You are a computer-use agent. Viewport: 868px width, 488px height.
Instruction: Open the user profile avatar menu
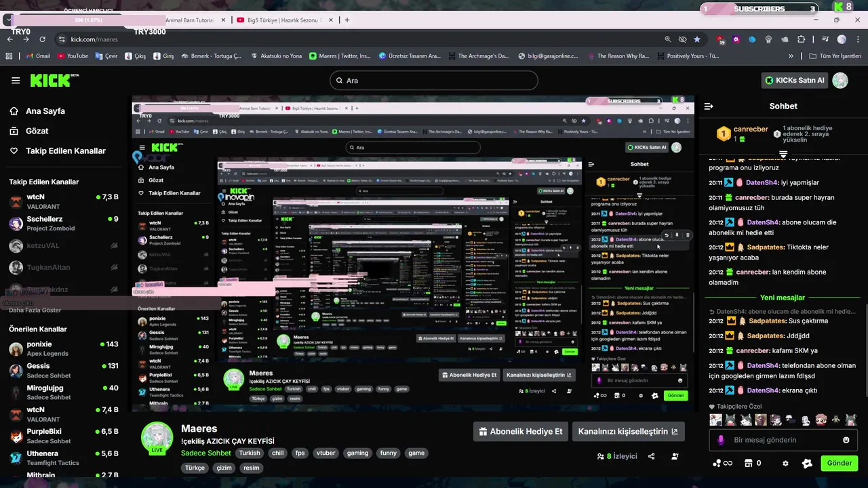click(840, 81)
